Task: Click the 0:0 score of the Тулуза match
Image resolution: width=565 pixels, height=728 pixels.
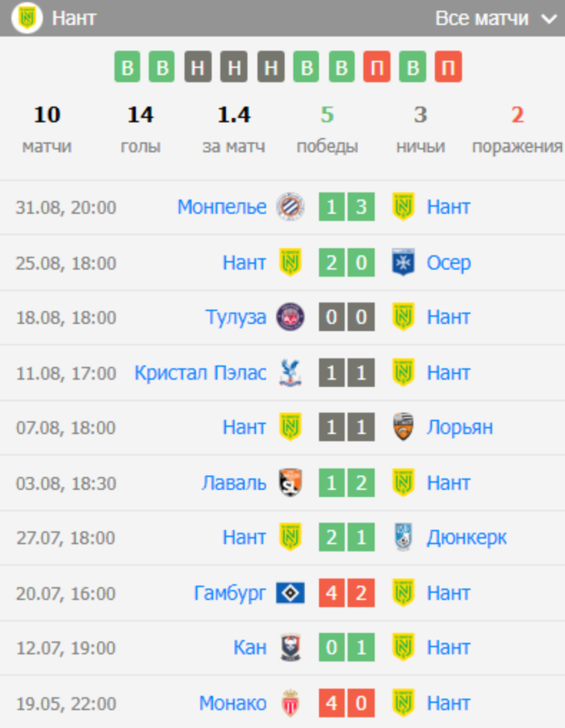Action: (347, 317)
